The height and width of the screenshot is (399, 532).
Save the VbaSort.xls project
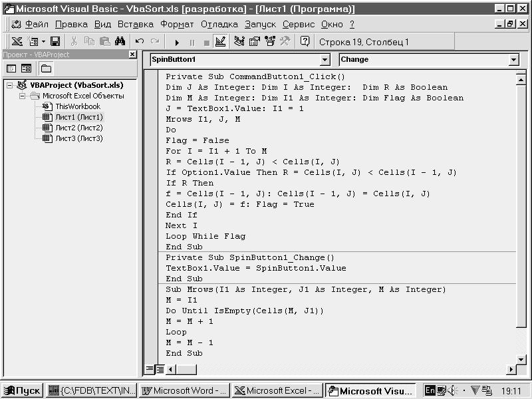point(55,42)
